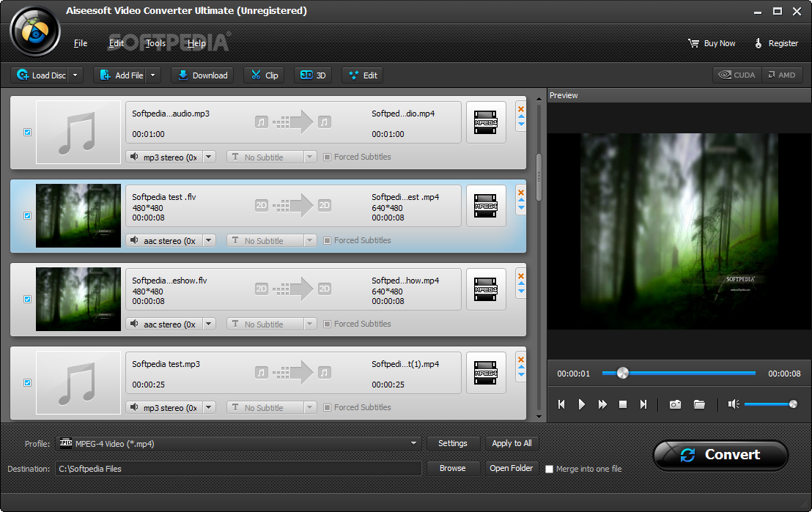This screenshot has height=512, width=812.
Task: Open the Clip scissors tool
Action: point(264,75)
